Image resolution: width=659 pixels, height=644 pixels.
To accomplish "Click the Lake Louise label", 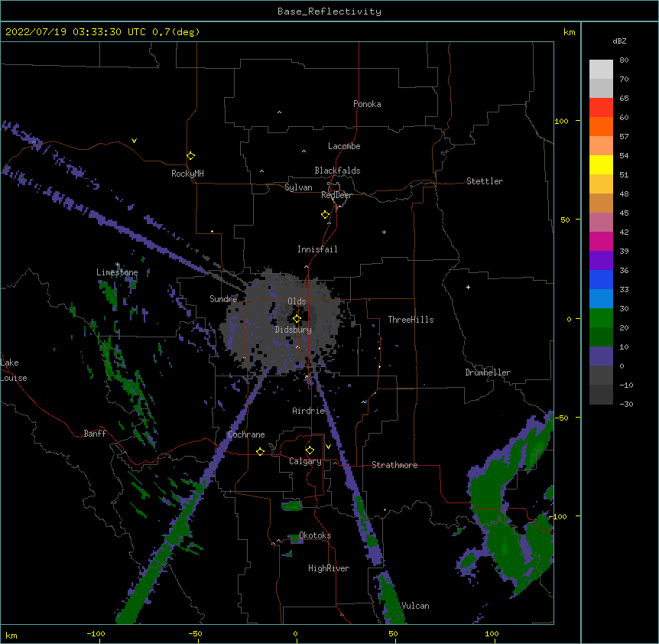I will [x=14, y=370].
